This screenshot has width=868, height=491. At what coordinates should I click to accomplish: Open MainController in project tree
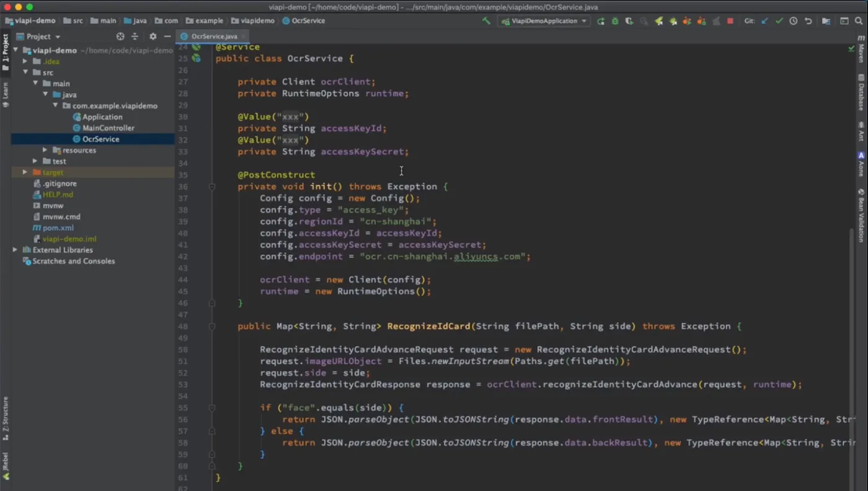click(103, 128)
